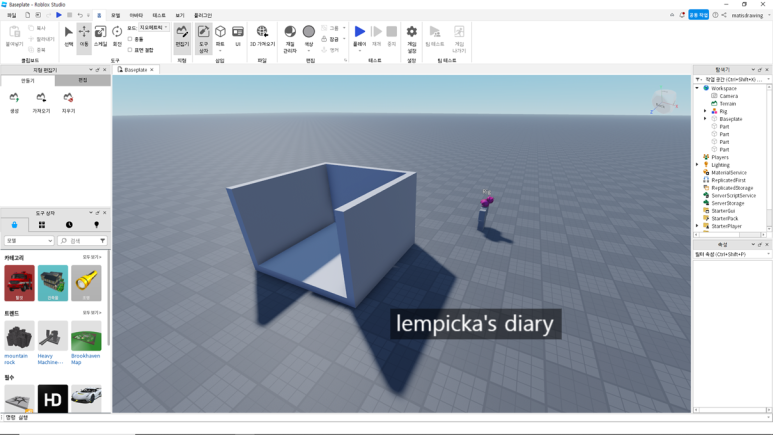This screenshot has width=773, height=435.
Task: Click See All next to Trending
Action: point(92,313)
